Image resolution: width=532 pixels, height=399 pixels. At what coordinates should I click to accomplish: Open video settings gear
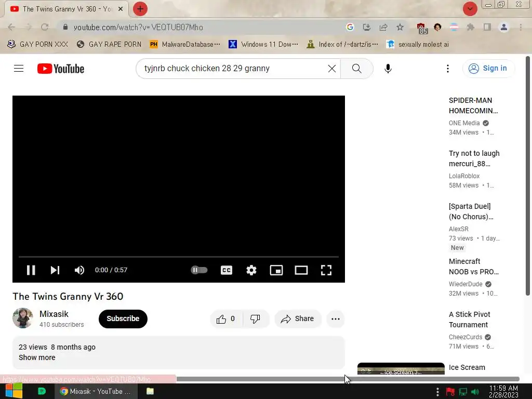(251, 270)
